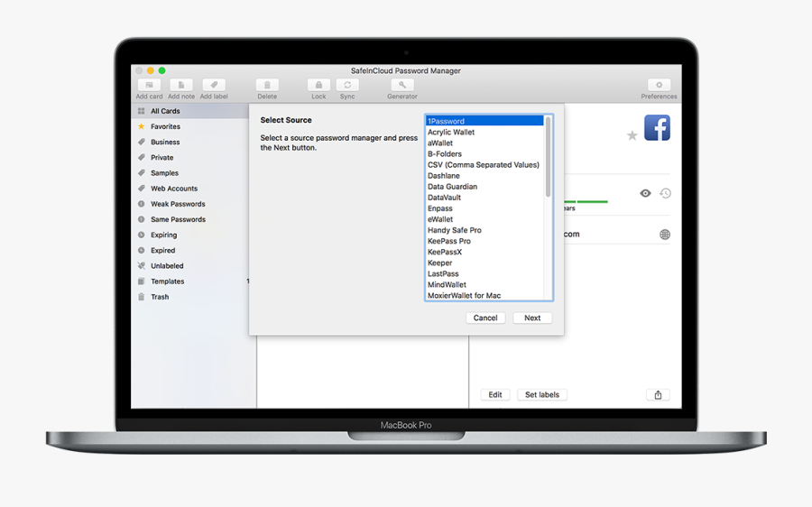Select B-Folders in source list
The width and height of the screenshot is (812, 507).
point(484,153)
